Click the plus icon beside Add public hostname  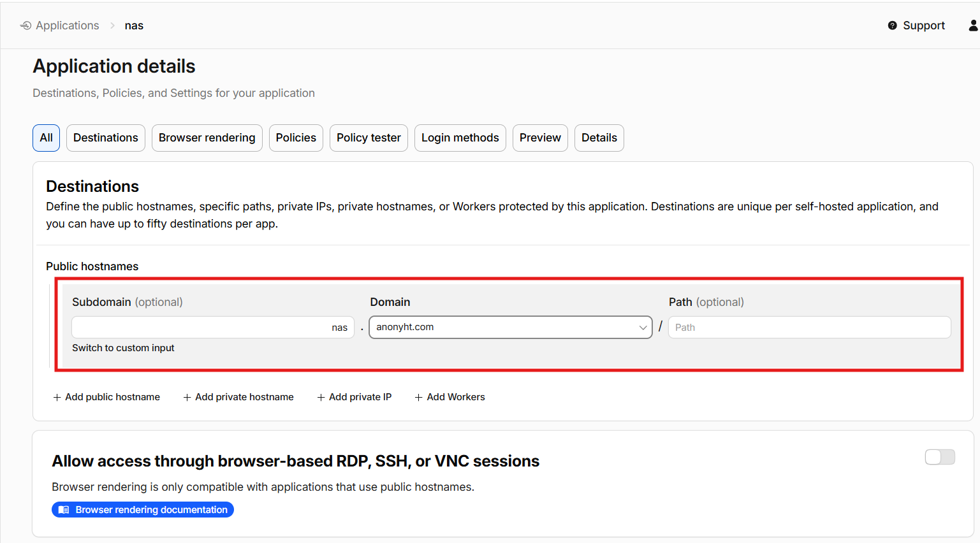57,397
